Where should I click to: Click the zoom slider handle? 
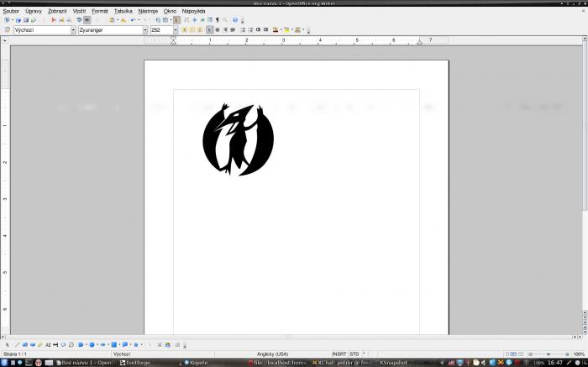(549, 354)
